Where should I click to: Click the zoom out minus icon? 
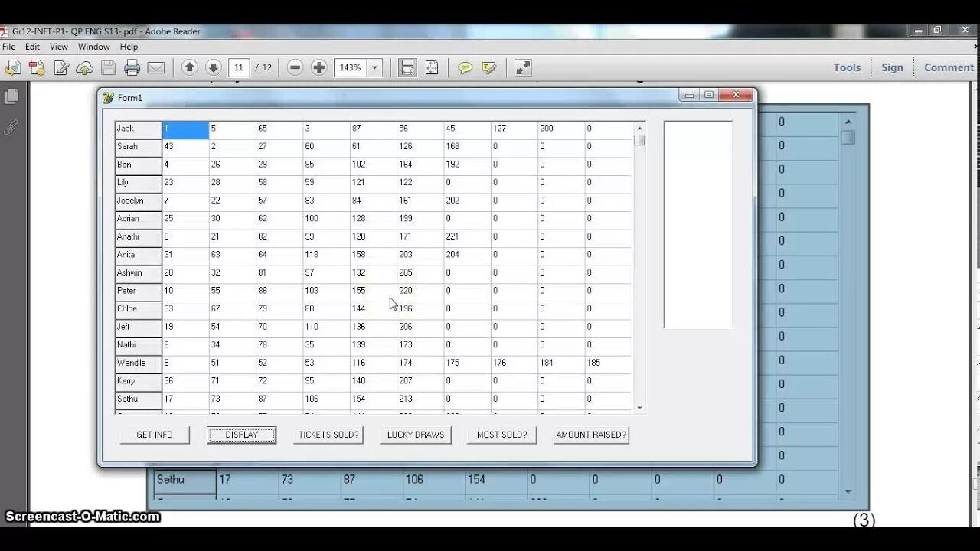(x=296, y=67)
